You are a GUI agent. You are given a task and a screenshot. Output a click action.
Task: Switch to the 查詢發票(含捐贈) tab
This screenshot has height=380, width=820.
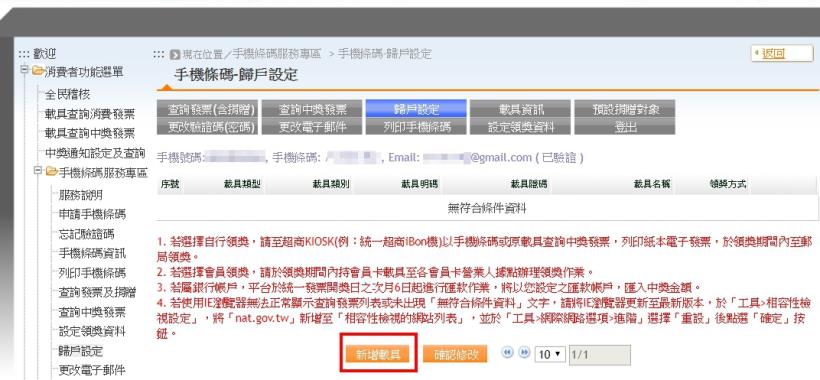tap(207, 109)
